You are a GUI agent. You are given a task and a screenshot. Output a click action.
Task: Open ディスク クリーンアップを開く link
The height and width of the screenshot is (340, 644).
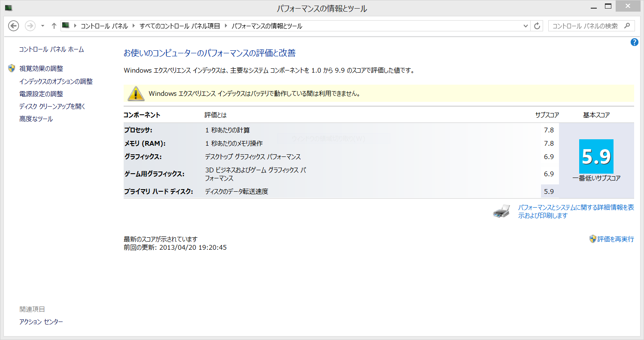(x=52, y=106)
